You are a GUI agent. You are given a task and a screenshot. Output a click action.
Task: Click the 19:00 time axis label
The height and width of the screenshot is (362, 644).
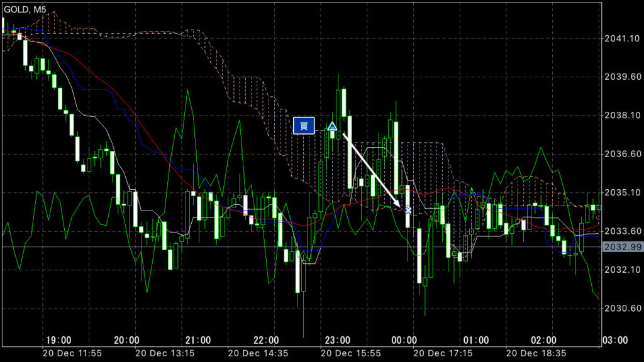[x=57, y=340]
